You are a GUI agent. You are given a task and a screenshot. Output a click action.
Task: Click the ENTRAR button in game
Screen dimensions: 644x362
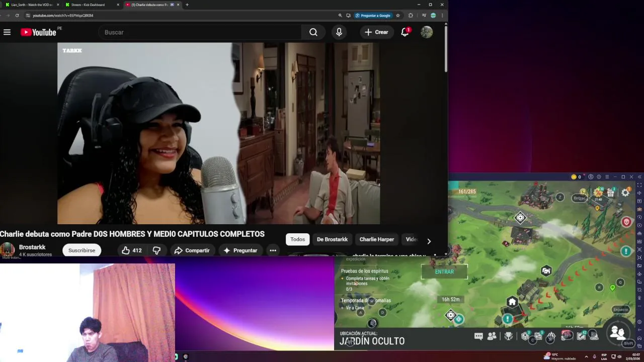coord(444,271)
